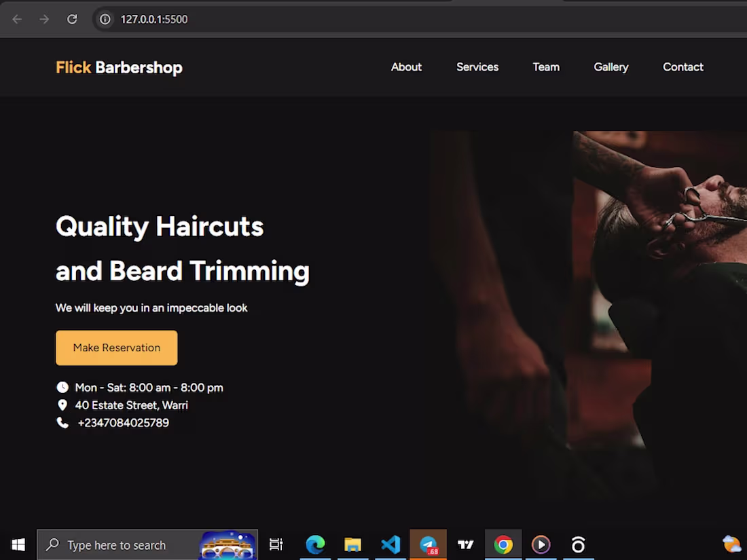Open the About section from the navbar
The width and height of the screenshot is (747, 560).
pos(406,67)
